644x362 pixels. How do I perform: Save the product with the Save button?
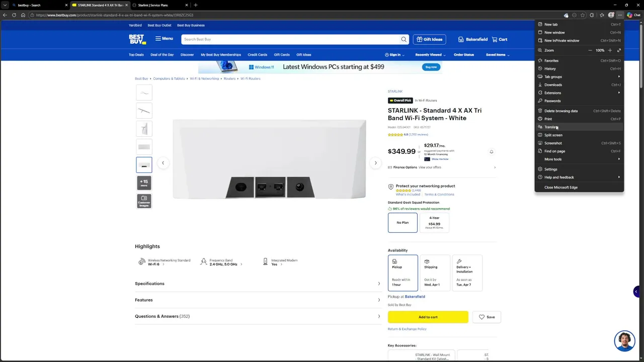click(487, 317)
